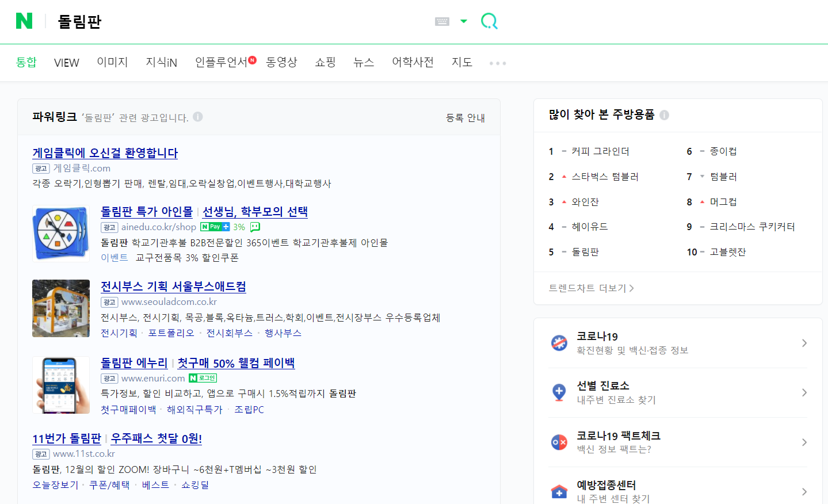Screen dimensions: 828x504
Task: Expand the search history dropdown arrow
Action: point(464,21)
